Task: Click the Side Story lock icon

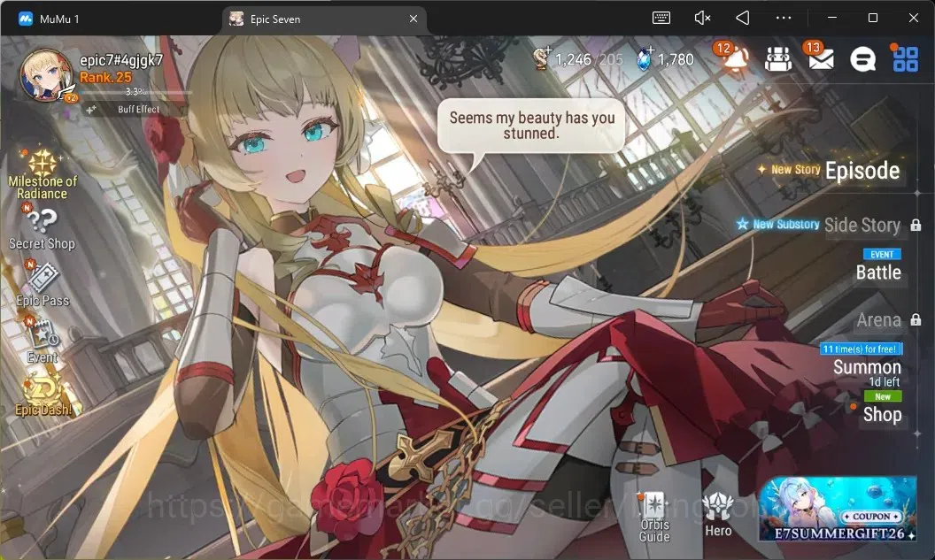Action: click(916, 226)
